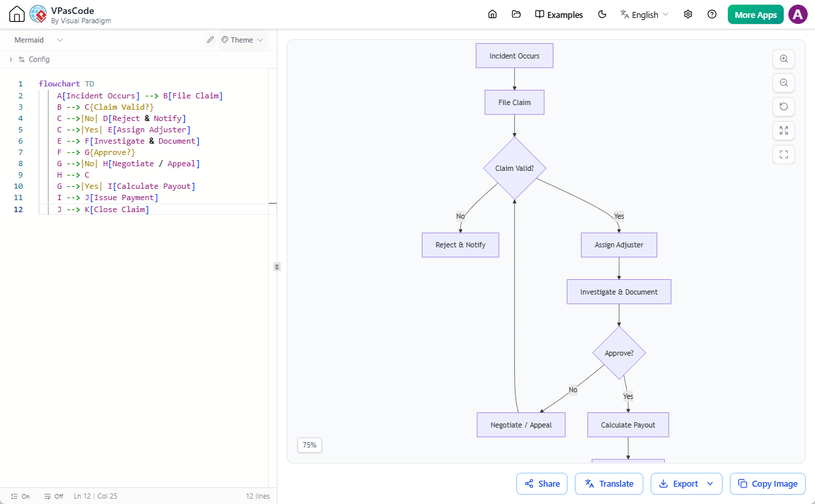Click the Approve? decision diamond
This screenshot has height=504, width=815.
click(619, 353)
